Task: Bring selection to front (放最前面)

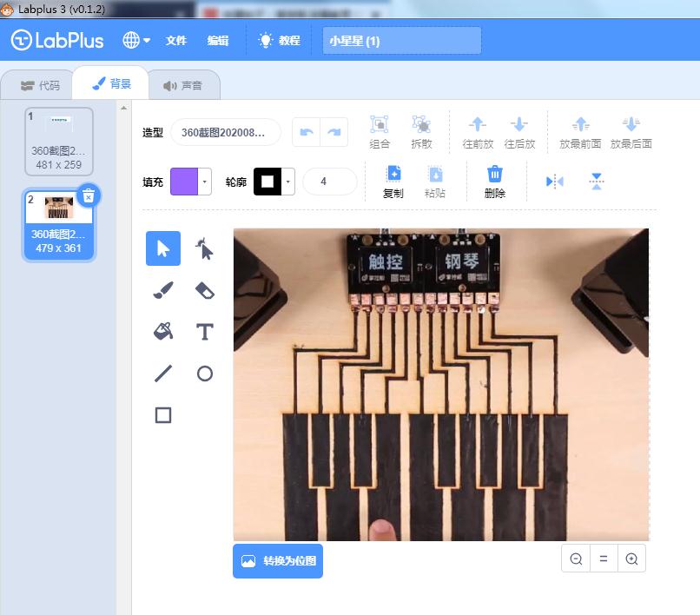Action: [580, 132]
